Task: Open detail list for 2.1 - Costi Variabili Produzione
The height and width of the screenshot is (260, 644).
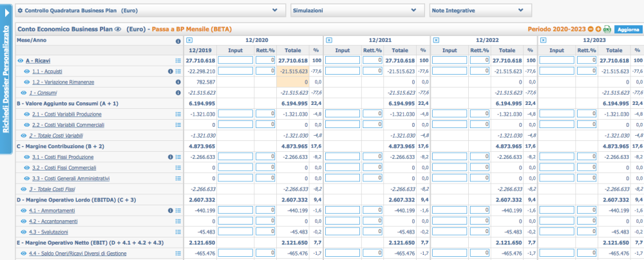Action: point(178,114)
